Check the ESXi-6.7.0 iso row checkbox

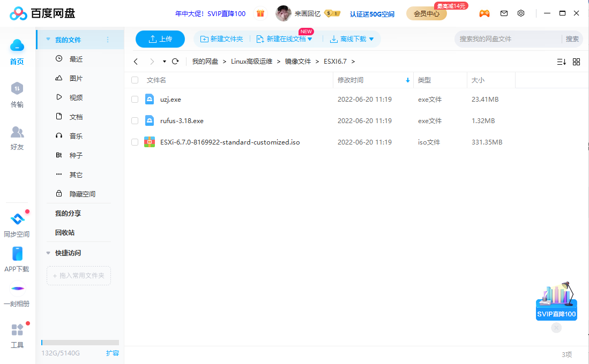point(135,142)
